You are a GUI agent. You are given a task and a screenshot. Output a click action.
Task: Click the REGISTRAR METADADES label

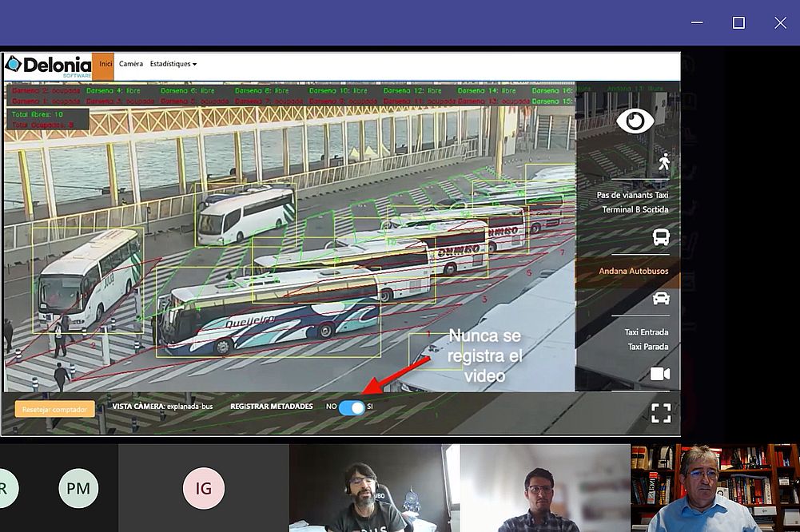pyautogui.click(x=272, y=407)
